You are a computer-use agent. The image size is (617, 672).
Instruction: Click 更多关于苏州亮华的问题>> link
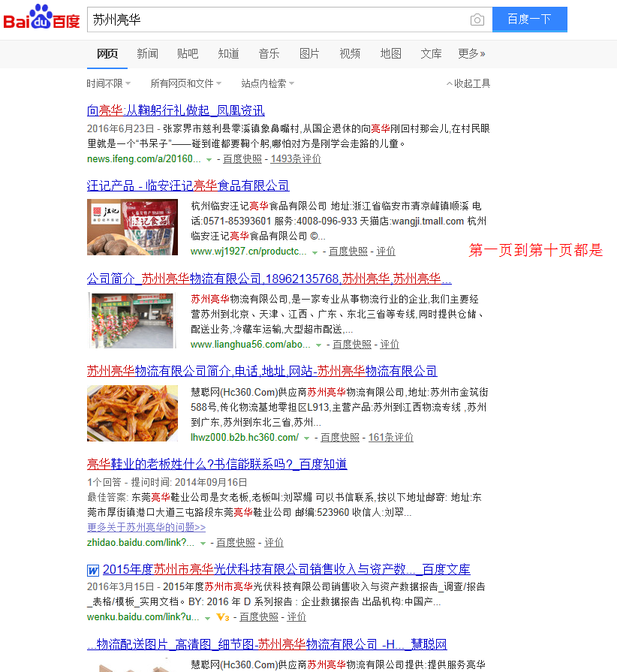pyautogui.click(x=146, y=527)
